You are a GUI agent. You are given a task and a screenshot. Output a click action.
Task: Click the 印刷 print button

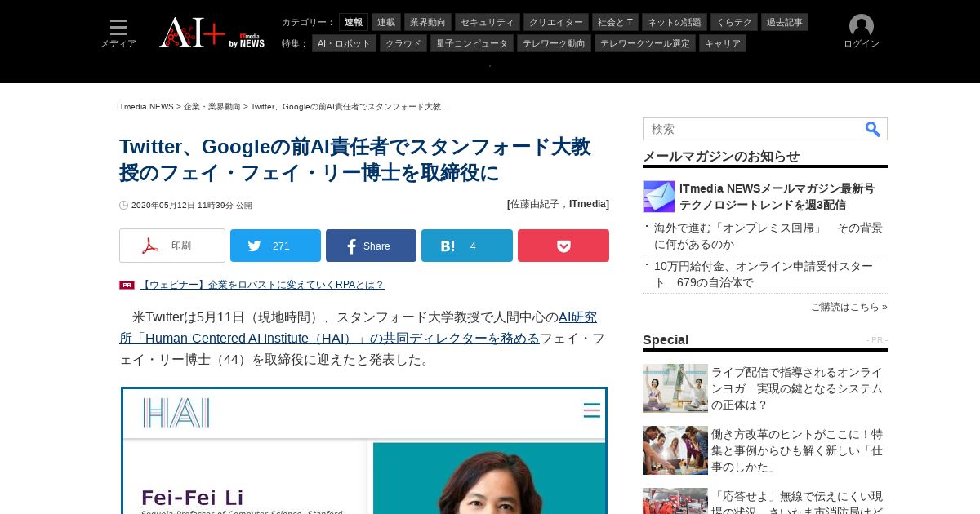172,246
